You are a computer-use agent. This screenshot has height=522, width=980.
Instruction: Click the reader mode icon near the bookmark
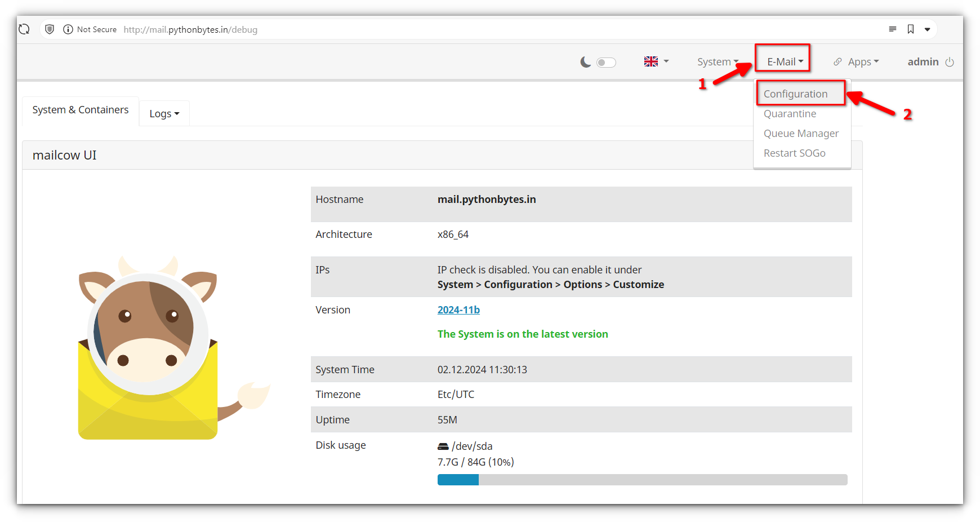893,29
